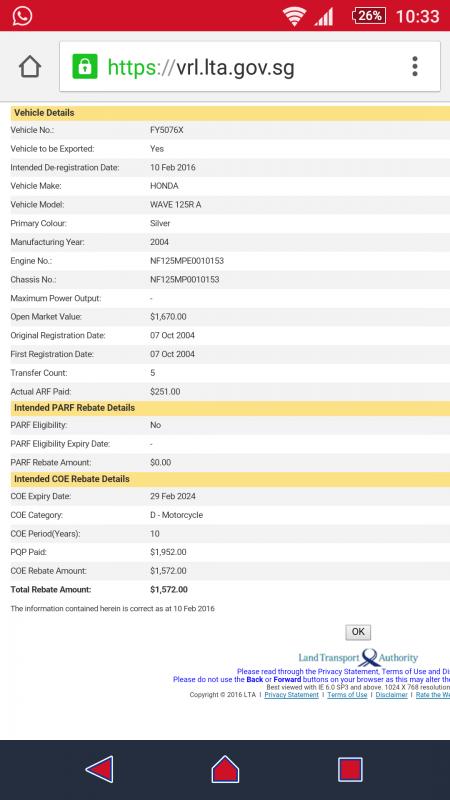The image size is (450, 800).
Task: Tap the recent apps square button
Action: coord(351,769)
